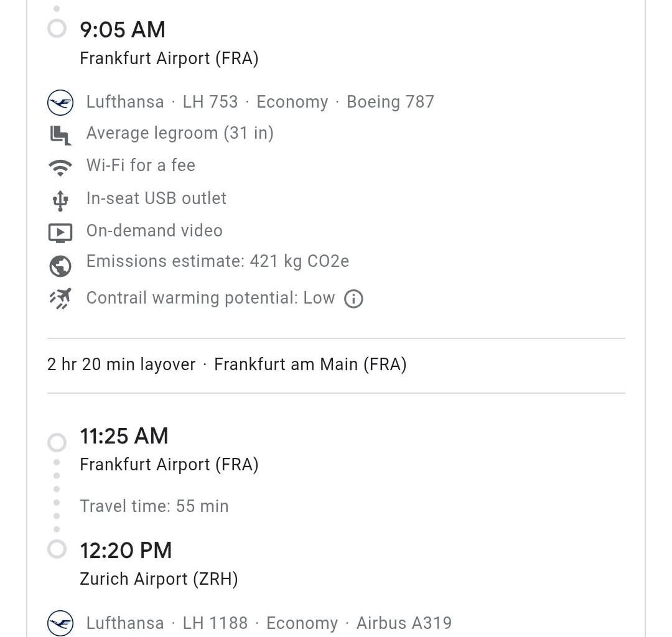
Task: Select the Wi-Fi availability icon
Action: pos(60,165)
